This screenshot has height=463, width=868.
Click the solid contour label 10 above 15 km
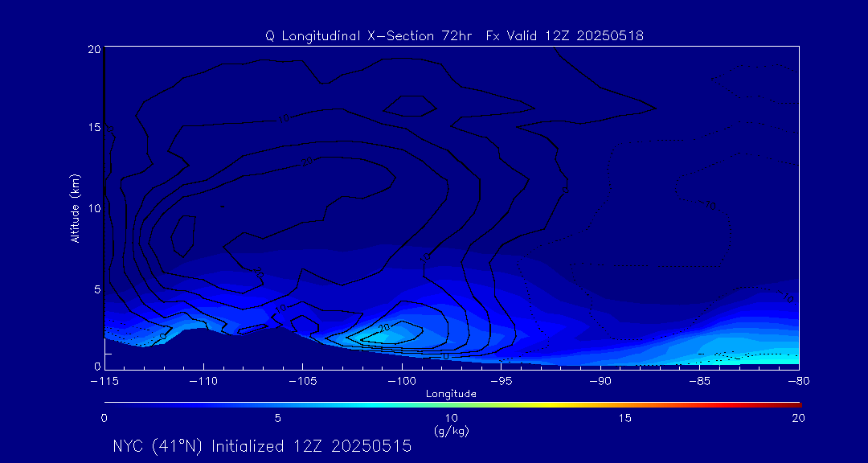283,118
